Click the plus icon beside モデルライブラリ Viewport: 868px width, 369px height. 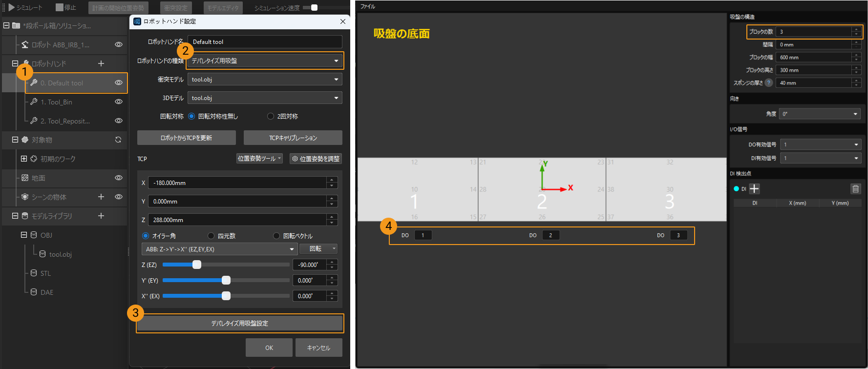(101, 216)
